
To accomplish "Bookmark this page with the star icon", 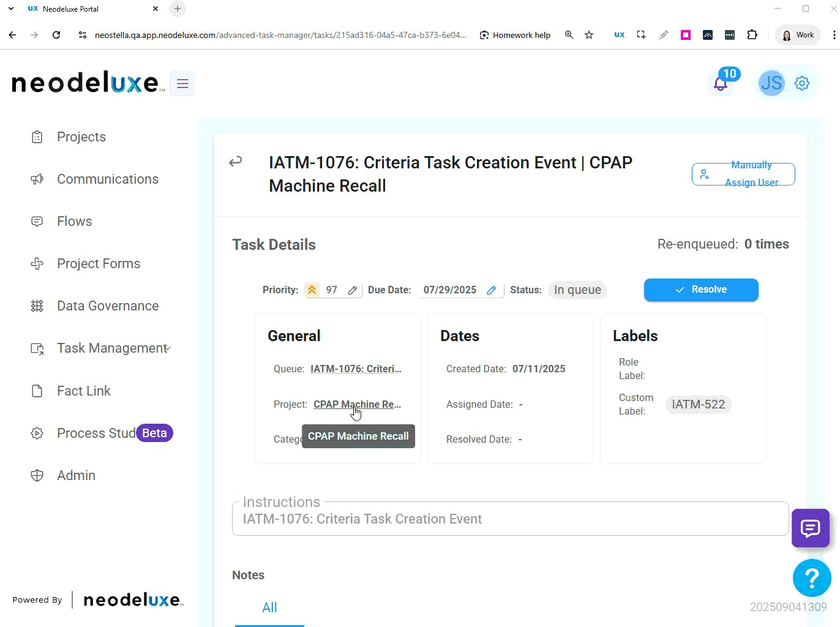I will point(589,35).
